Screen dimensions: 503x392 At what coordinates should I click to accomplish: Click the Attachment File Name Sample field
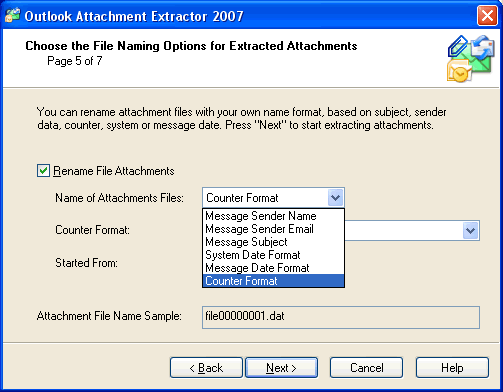(x=341, y=317)
